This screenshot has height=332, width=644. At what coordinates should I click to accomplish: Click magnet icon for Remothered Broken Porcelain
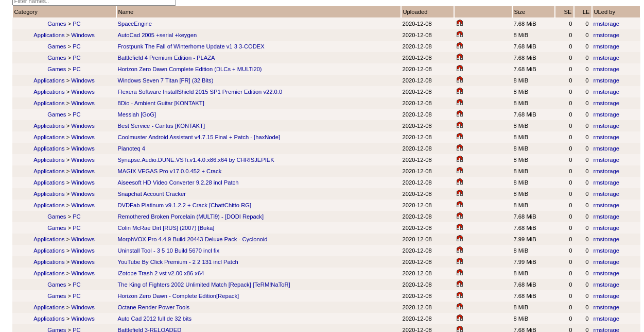(460, 216)
